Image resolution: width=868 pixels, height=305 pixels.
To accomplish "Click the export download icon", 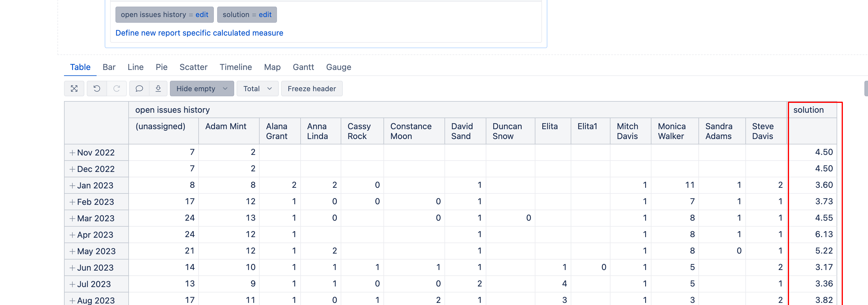I will [x=158, y=89].
